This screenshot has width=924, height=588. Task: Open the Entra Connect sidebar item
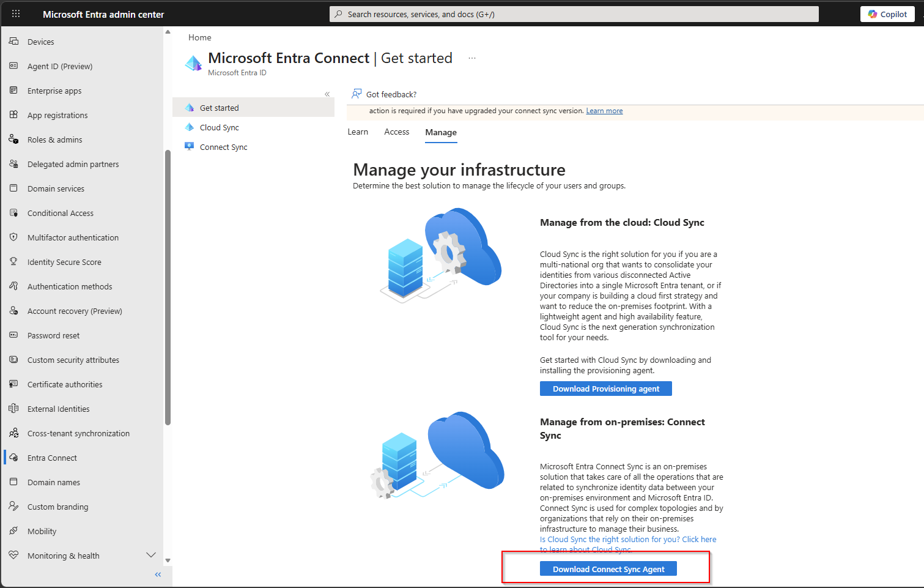[x=52, y=457]
